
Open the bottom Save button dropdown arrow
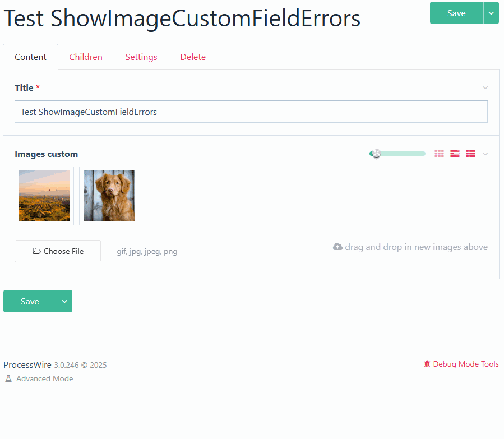64,301
